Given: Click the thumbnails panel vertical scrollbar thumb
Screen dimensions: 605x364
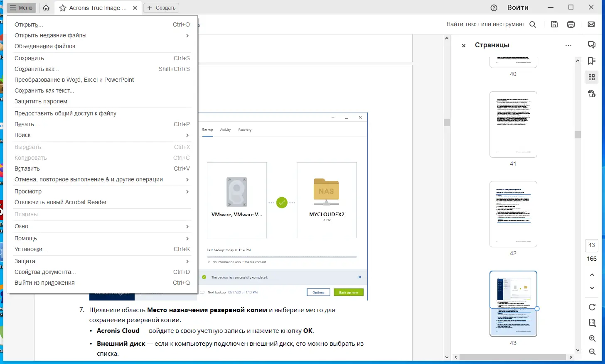Looking at the screenshot, I should point(578,134).
